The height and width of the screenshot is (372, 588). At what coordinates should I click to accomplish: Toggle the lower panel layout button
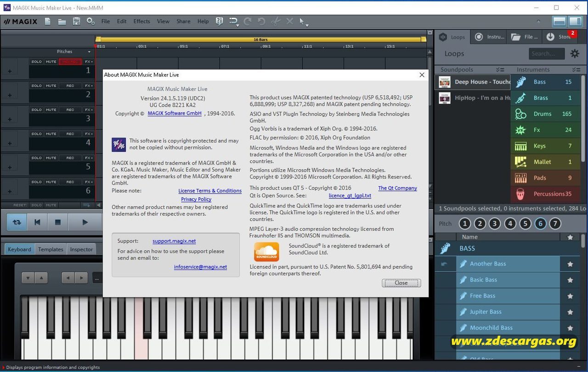[559, 21]
